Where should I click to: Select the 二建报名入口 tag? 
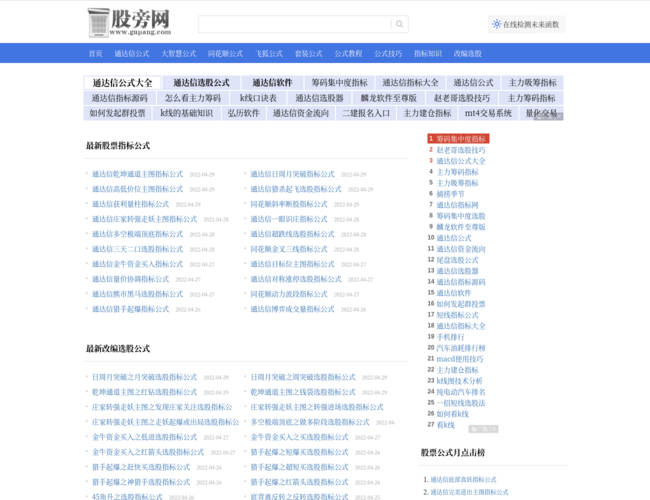pos(366,113)
